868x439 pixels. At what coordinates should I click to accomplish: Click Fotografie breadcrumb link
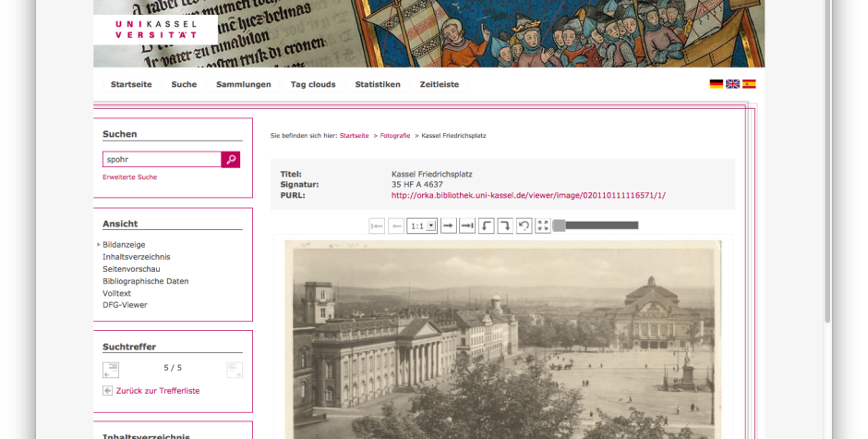coord(395,136)
